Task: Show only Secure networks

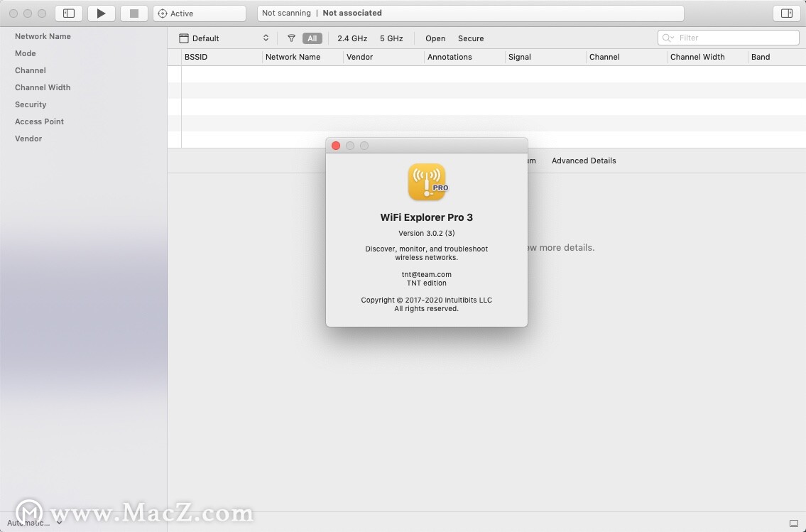Action: pyautogui.click(x=471, y=38)
